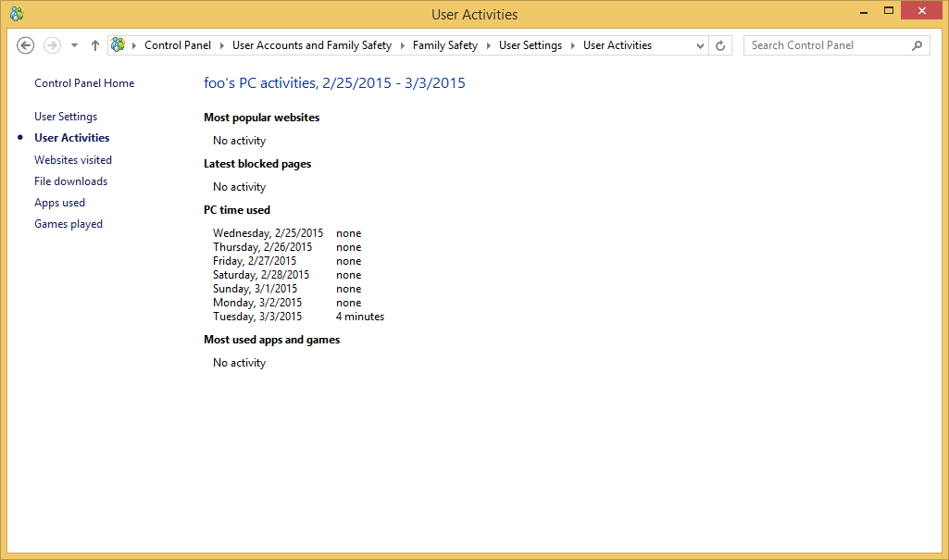Click the search magnifier icon

(x=918, y=45)
